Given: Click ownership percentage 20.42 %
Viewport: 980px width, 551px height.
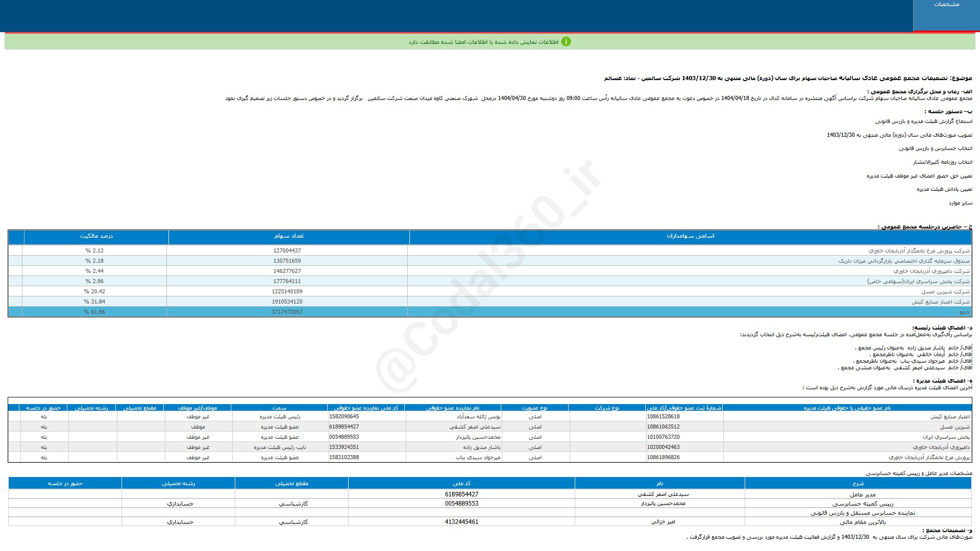Looking at the screenshot, I should (94, 292).
